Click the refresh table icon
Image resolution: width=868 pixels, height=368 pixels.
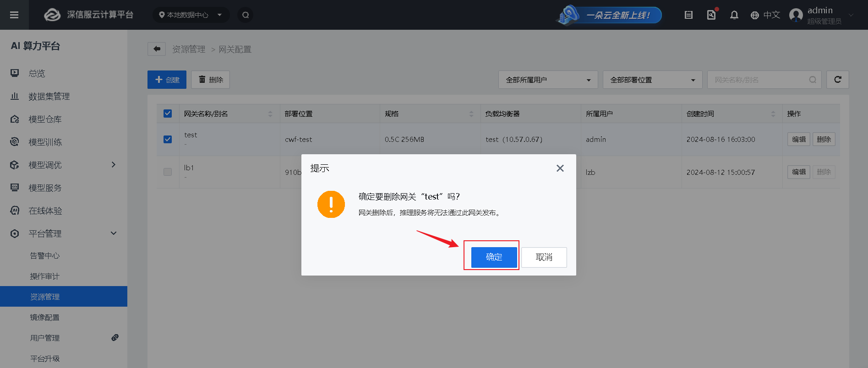(x=838, y=80)
